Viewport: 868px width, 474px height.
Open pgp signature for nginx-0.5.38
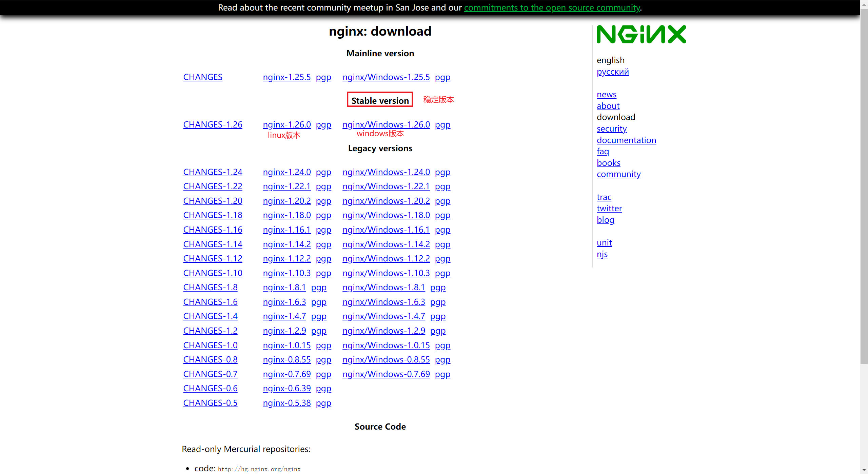click(x=323, y=403)
